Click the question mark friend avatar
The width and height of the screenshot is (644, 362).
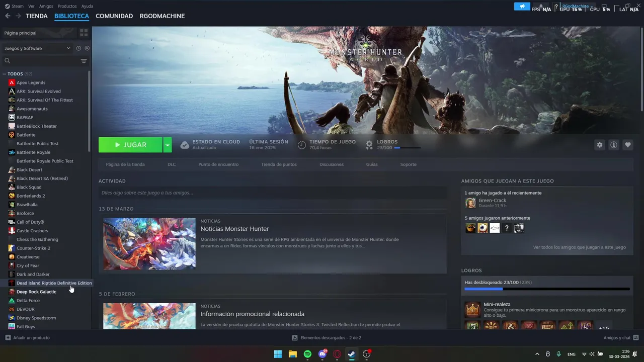507,228
